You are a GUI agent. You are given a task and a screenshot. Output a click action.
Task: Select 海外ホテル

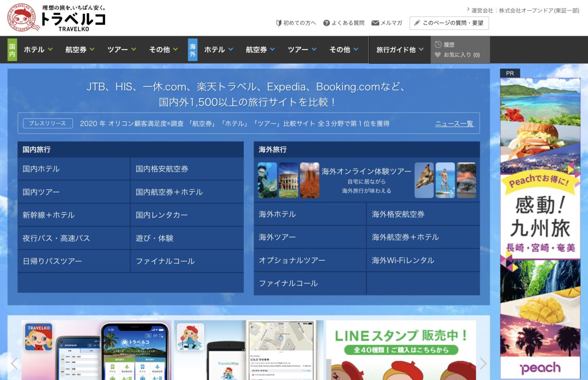coord(310,214)
